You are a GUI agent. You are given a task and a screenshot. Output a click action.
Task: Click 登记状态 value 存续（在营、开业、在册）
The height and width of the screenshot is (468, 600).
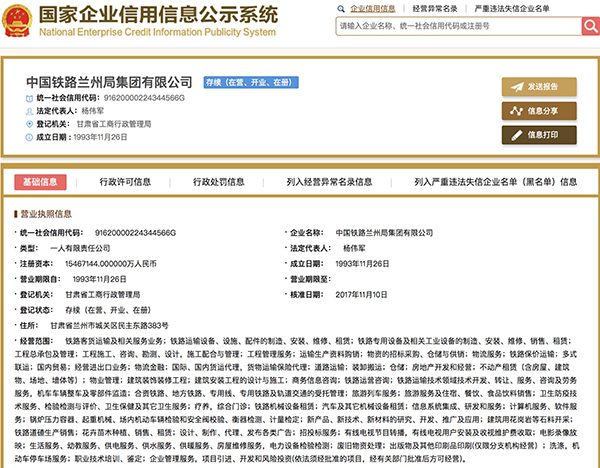(108, 310)
